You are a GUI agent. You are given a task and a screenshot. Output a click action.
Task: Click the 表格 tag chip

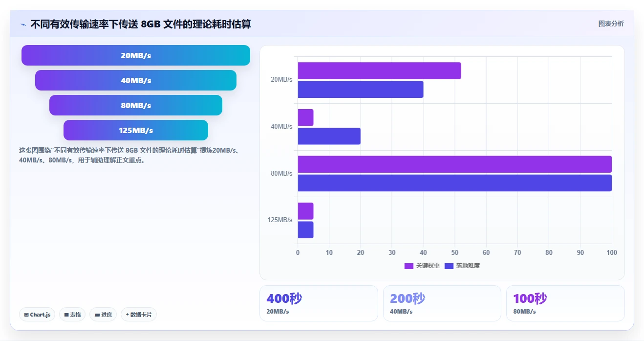(72, 315)
